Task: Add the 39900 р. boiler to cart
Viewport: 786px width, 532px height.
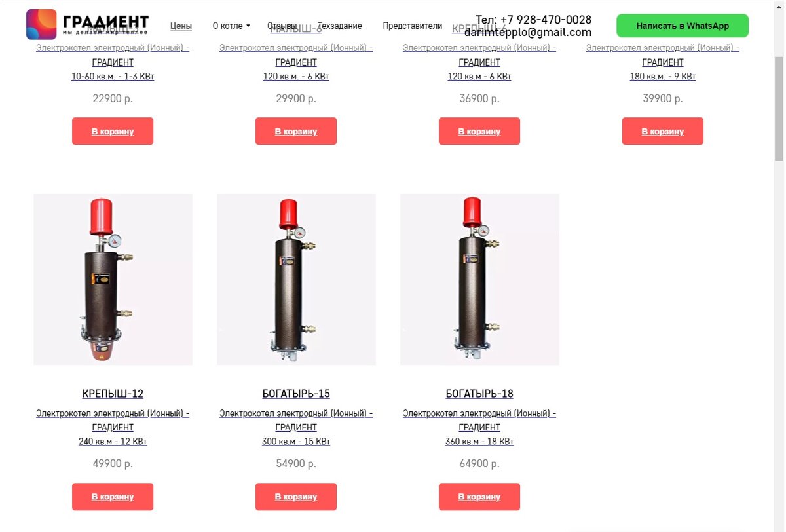Action: 663,131
